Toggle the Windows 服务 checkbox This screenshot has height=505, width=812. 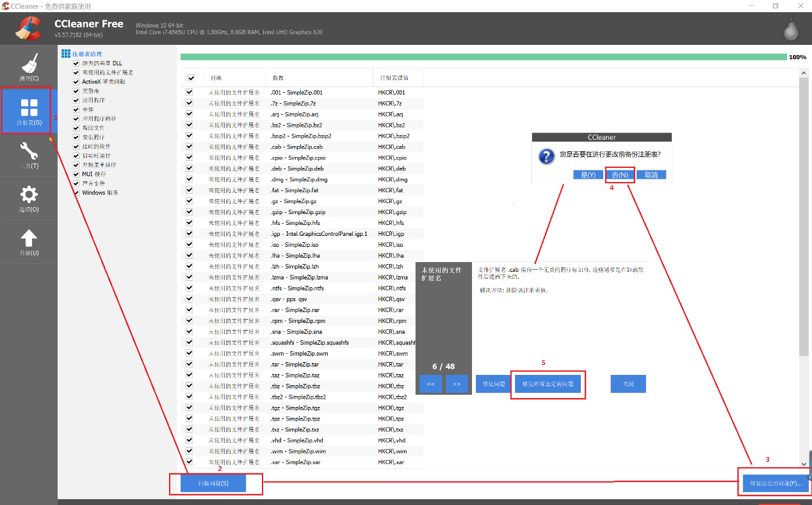pos(76,193)
